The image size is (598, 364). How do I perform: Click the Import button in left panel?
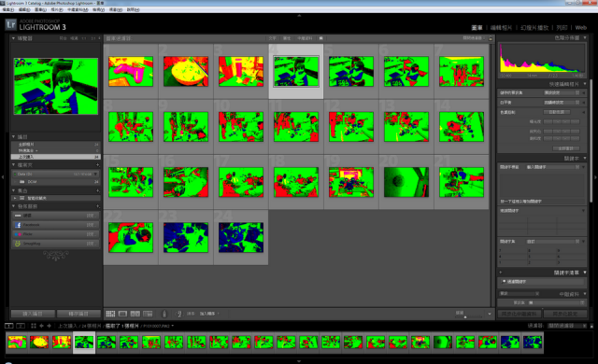point(33,314)
